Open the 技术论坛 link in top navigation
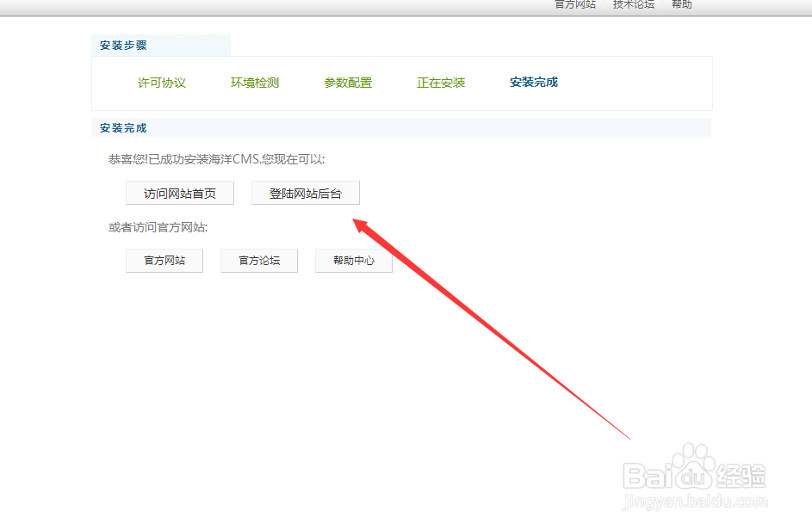The height and width of the screenshot is (530, 812). click(632, 4)
